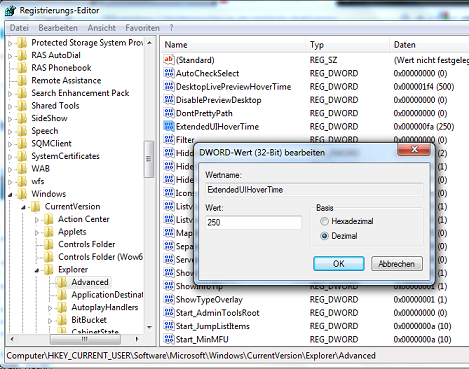This screenshot has width=469, height=369.
Task: Click the DontPrettyPath DWORD icon
Action: (x=169, y=113)
